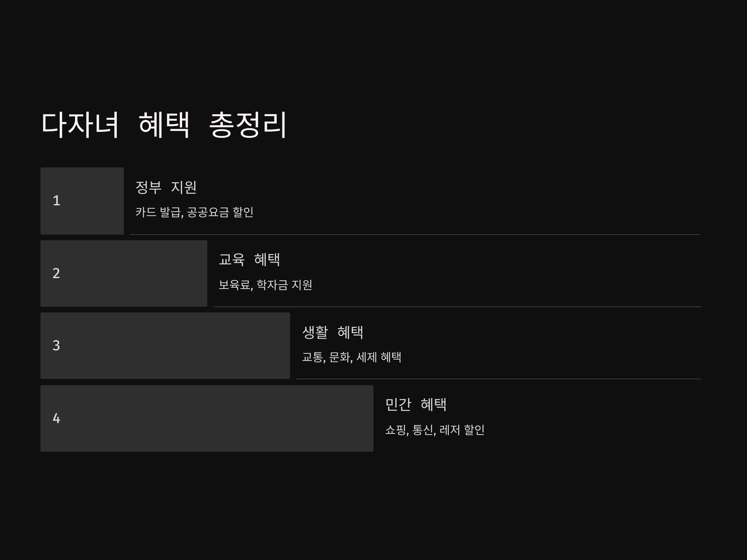
Task: Click the divider line under 생활 혜택
Action: point(499,379)
